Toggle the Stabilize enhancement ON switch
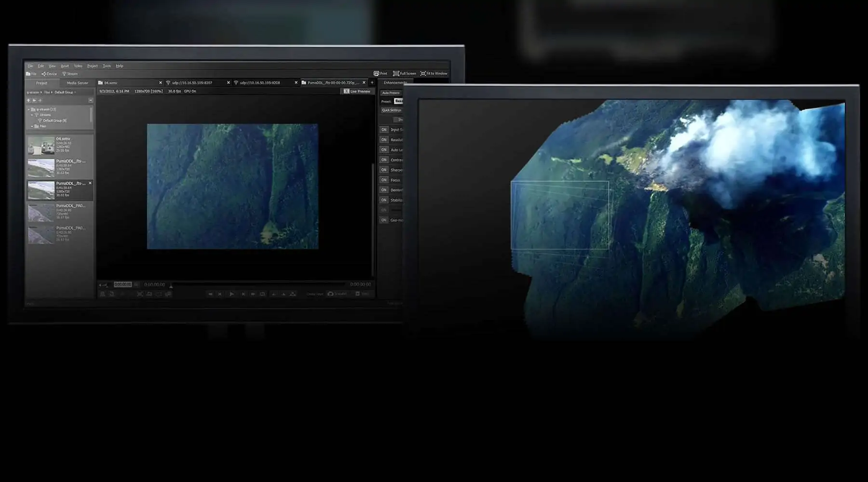868x482 pixels. [x=384, y=200]
